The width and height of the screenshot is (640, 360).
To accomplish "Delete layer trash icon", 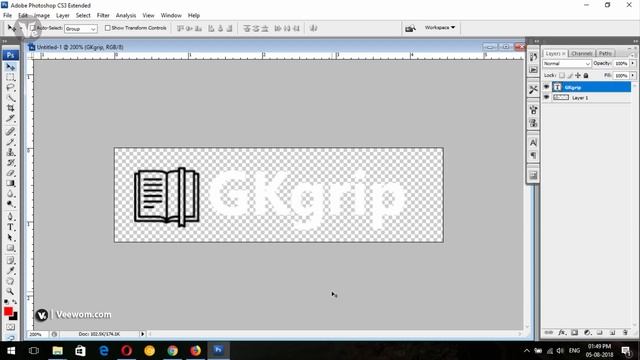I will click(x=625, y=333).
